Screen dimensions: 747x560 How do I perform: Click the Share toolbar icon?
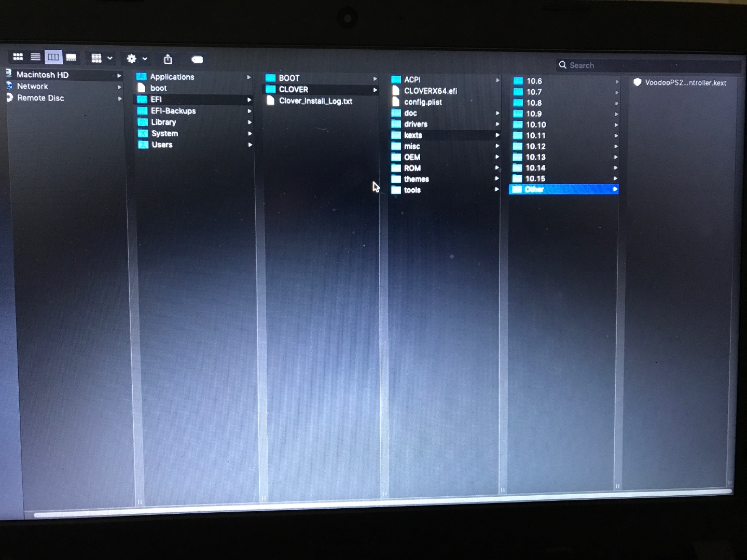(168, 59)
